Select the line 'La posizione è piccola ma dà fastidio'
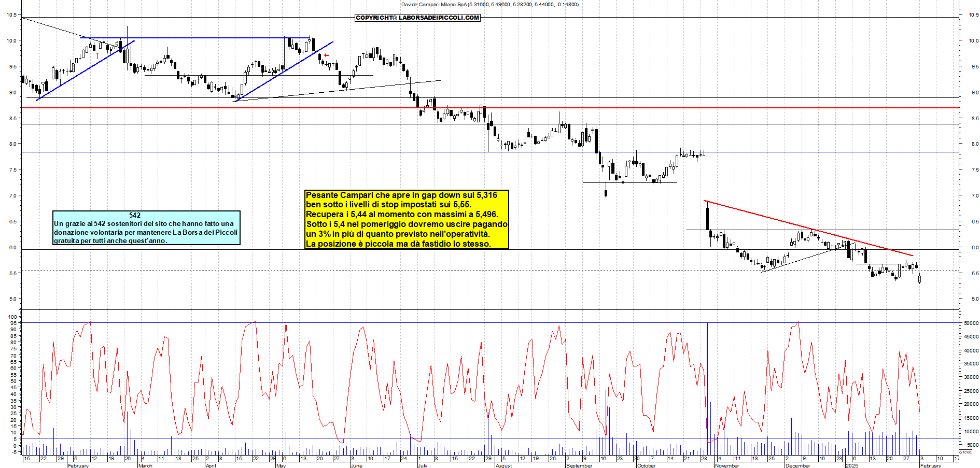 coord(398,244)
